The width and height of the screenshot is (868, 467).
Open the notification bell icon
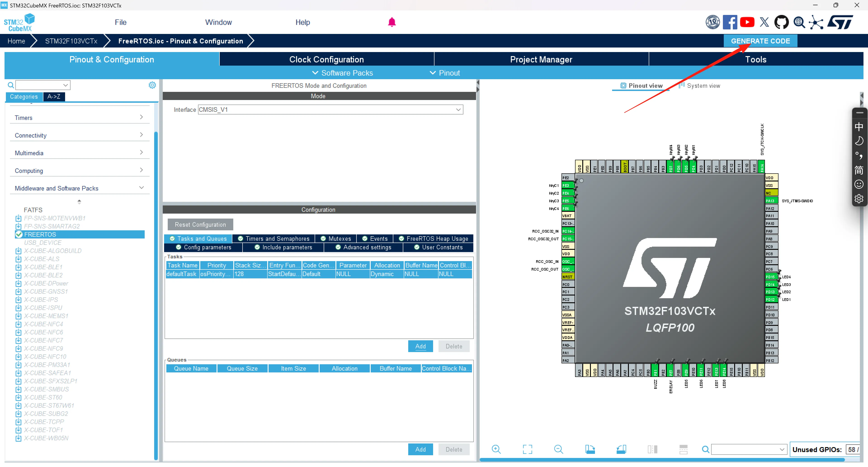[392, 22]
